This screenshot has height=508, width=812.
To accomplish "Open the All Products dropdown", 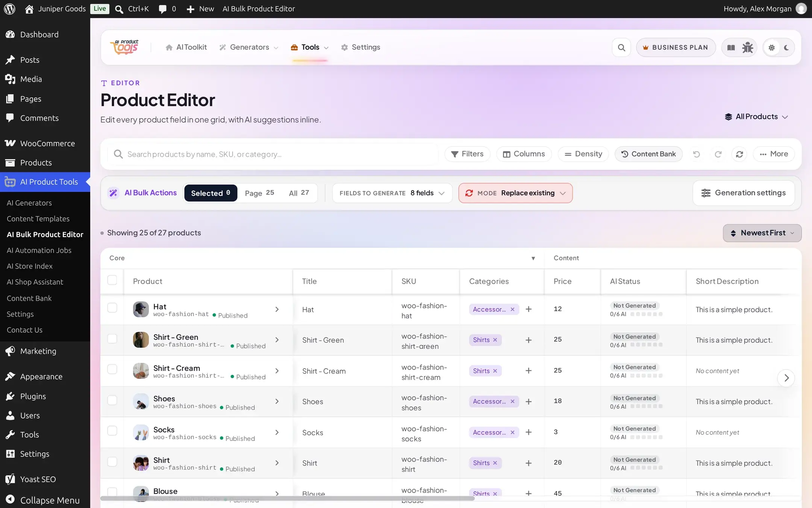I will pyautogui.click(x=756, y=117).
